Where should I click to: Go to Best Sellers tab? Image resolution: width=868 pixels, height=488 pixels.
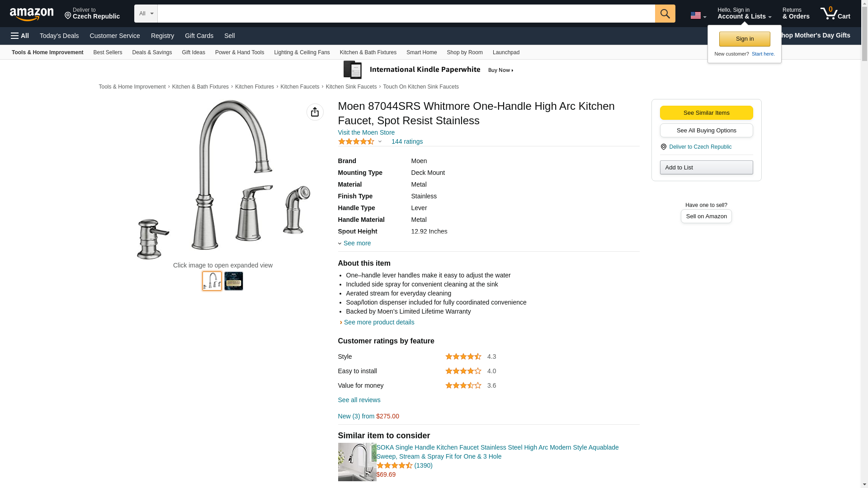pyautogui.click(x=108, y=52)
